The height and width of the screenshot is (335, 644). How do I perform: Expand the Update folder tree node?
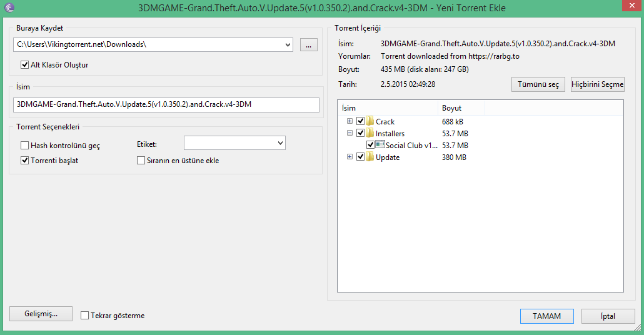pyautogui.click(x=350, y=157)
